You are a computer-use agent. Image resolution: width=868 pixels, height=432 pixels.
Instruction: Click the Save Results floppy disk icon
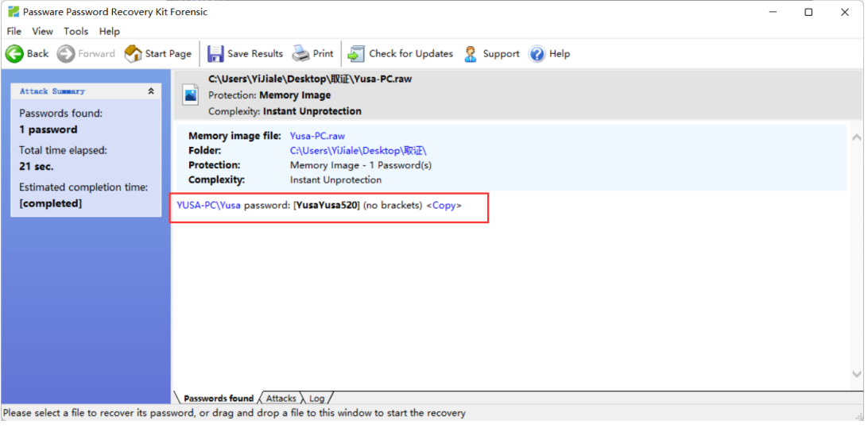coord(215,54)
